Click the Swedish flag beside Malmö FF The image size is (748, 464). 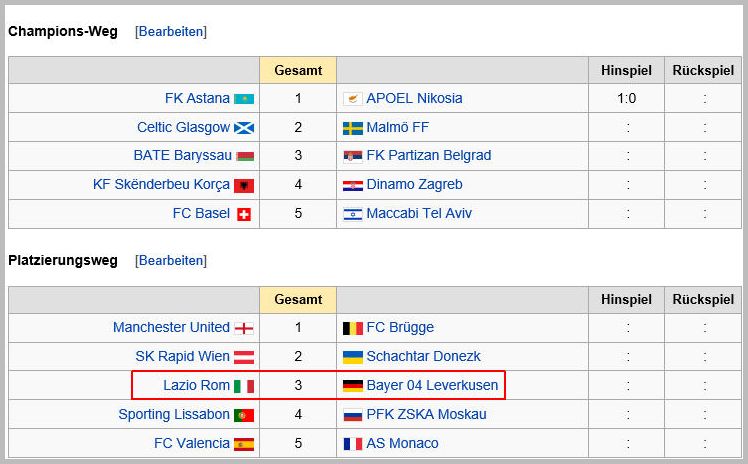[353, 128]
